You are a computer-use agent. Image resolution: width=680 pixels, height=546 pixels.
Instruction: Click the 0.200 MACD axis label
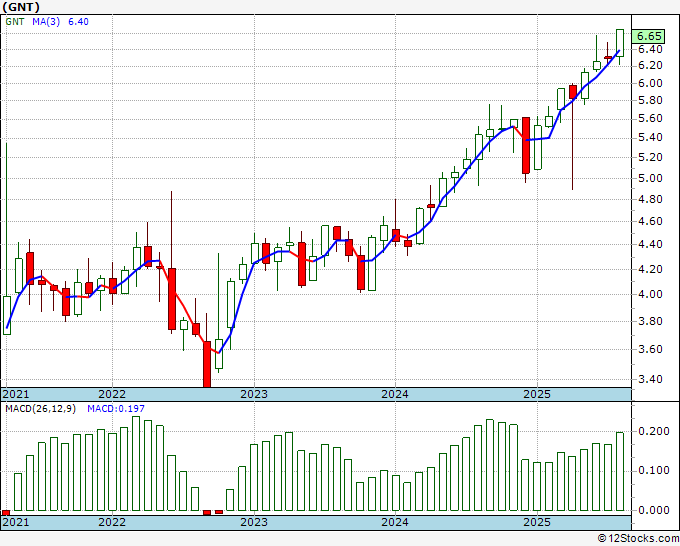pyautogui.click(x=654, y=431)
